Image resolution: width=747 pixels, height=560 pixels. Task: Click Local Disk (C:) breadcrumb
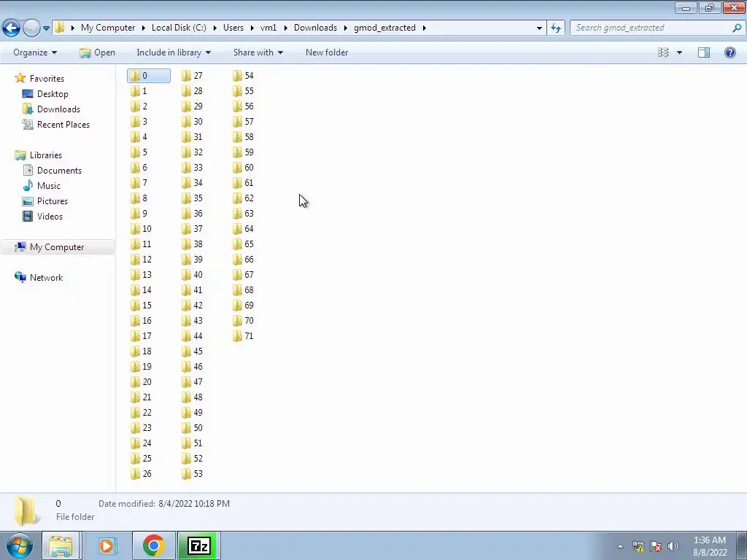pos(179,28)
